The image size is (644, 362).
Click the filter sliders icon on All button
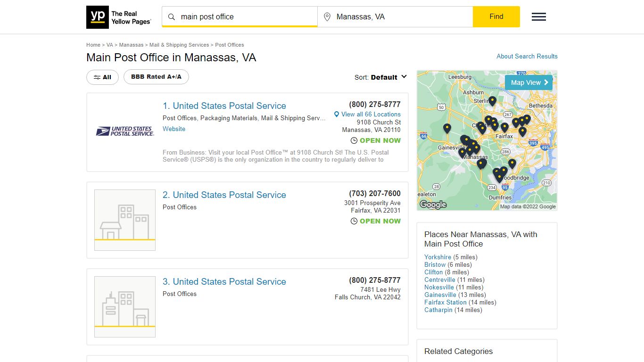[x=97, y=77]
